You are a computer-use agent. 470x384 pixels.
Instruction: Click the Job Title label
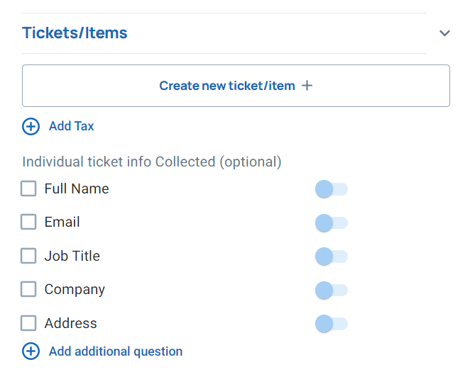pyautogui.click(x=72, y=256)
